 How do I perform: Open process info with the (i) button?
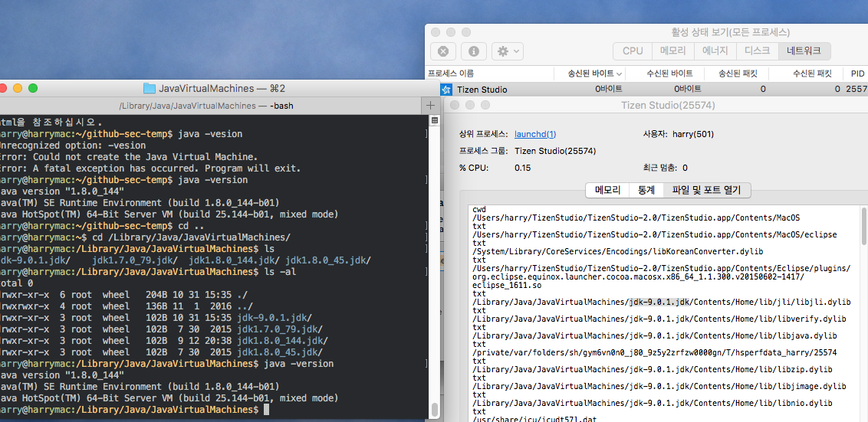click(474, 51)
